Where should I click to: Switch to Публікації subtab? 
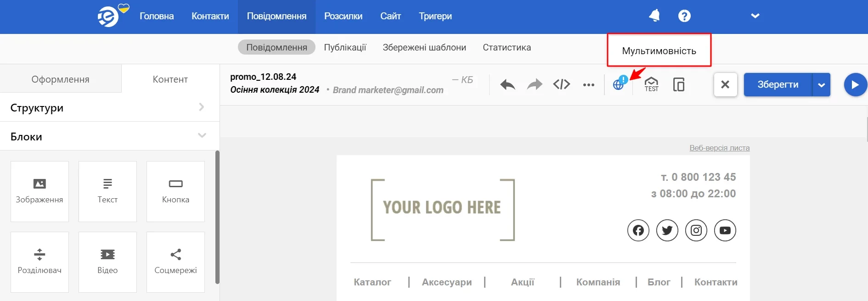pyautogui.click(x=345, y=47)
